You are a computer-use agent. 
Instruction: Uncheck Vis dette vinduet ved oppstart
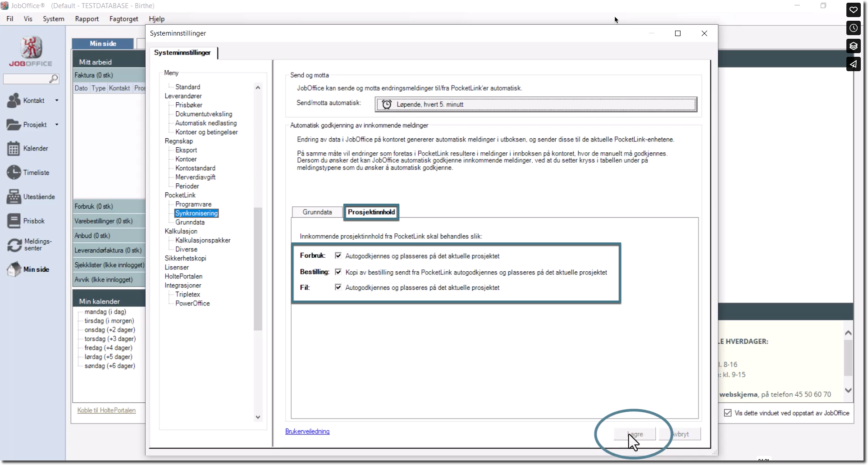point(728,413)
